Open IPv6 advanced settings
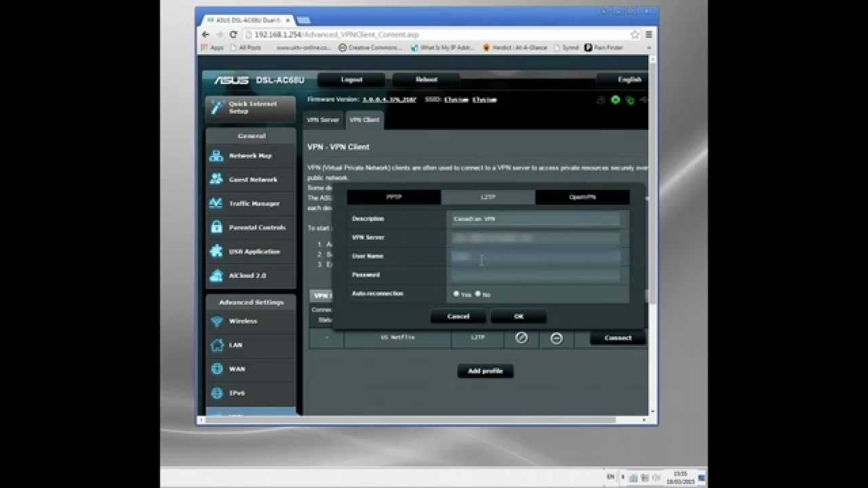This screenshot has height=488, width=868. coord(250,393)
